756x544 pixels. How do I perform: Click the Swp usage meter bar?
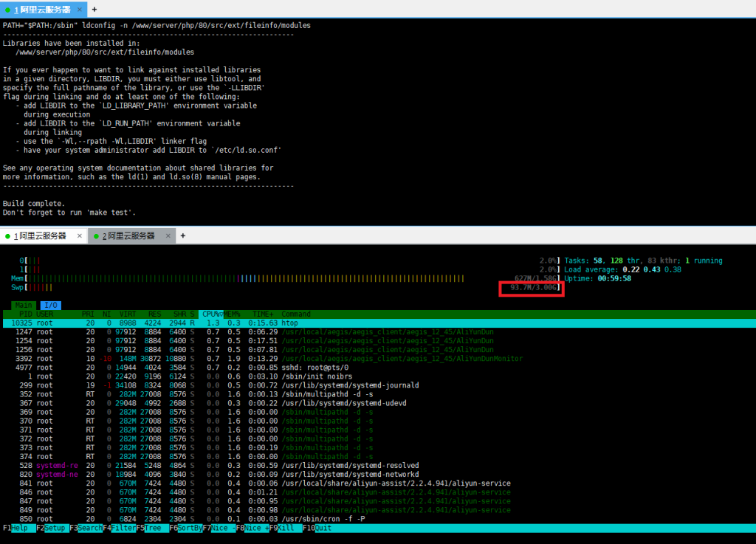(x=286, y=288)
